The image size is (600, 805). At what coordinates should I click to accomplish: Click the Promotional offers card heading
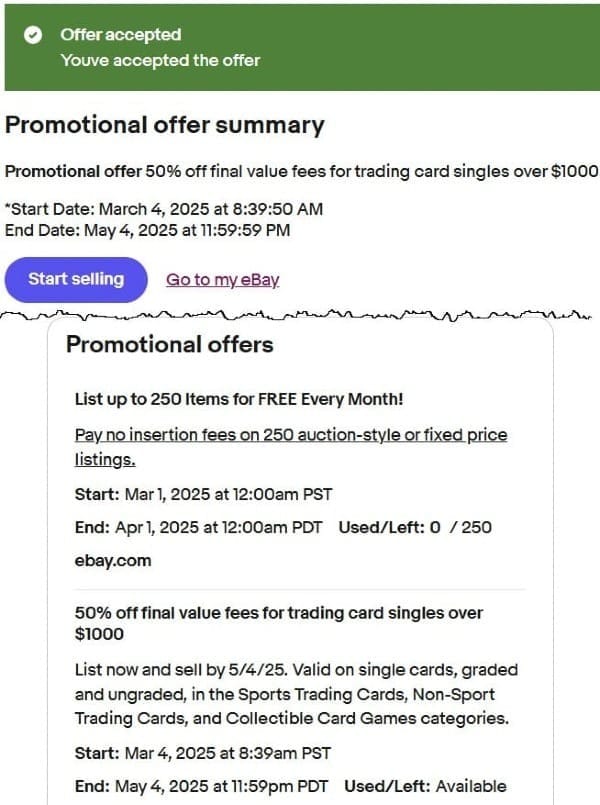tap(169, 345)
